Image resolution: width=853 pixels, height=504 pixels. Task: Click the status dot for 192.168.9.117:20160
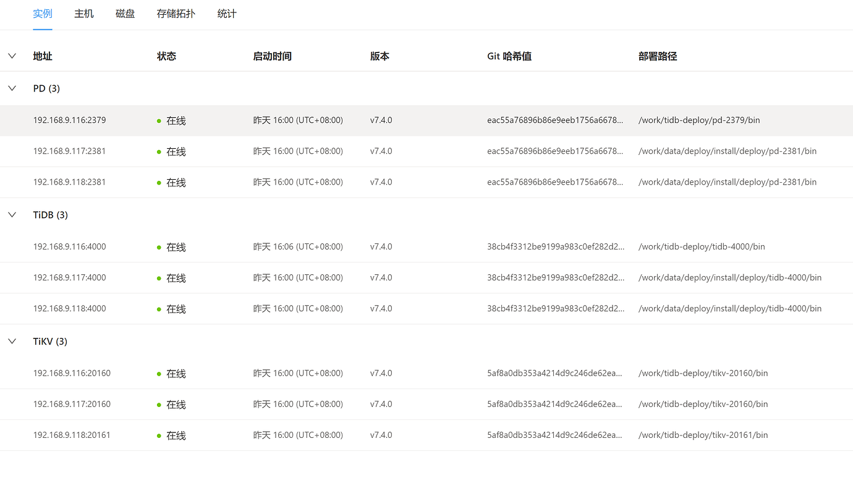(x=159, y=404)
